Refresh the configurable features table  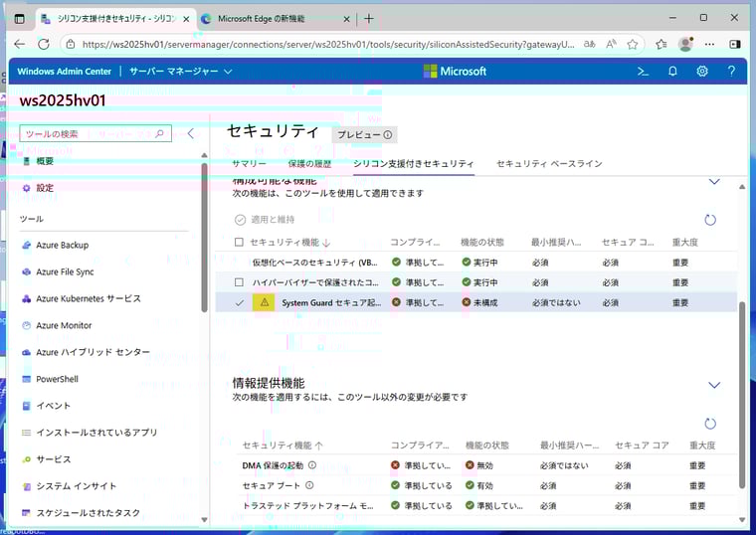coord(710,221)
